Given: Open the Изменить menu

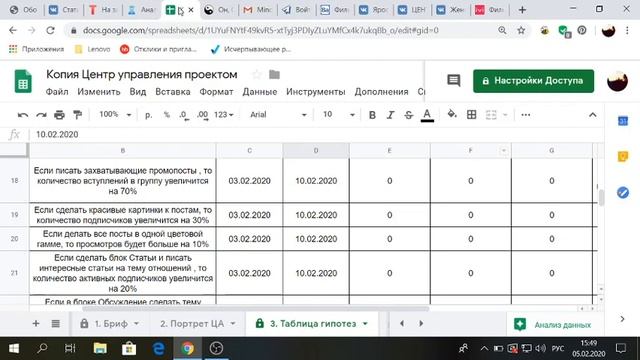Looking at the screenshot, I should [99, 92].
